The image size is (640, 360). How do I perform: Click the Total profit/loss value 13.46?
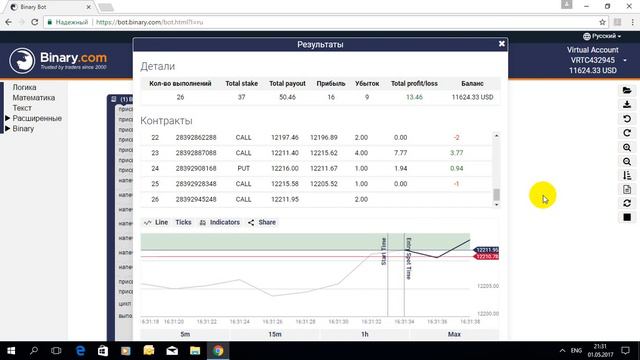(x=414, y=97)
